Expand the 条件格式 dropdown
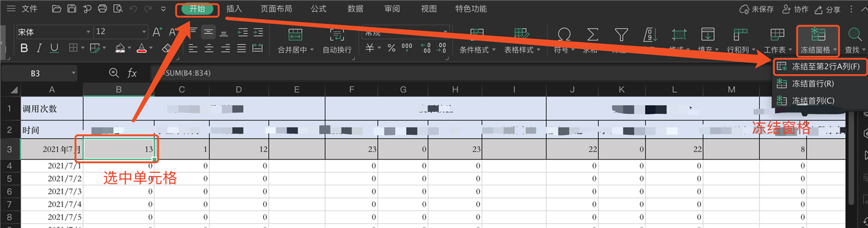The height and width of the screenshot is (228, 868). [x=493, y=50]
